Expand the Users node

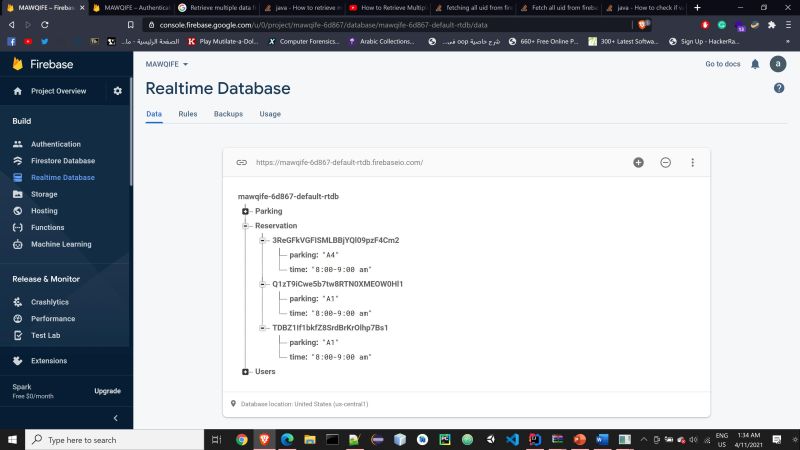click(245, 372)
